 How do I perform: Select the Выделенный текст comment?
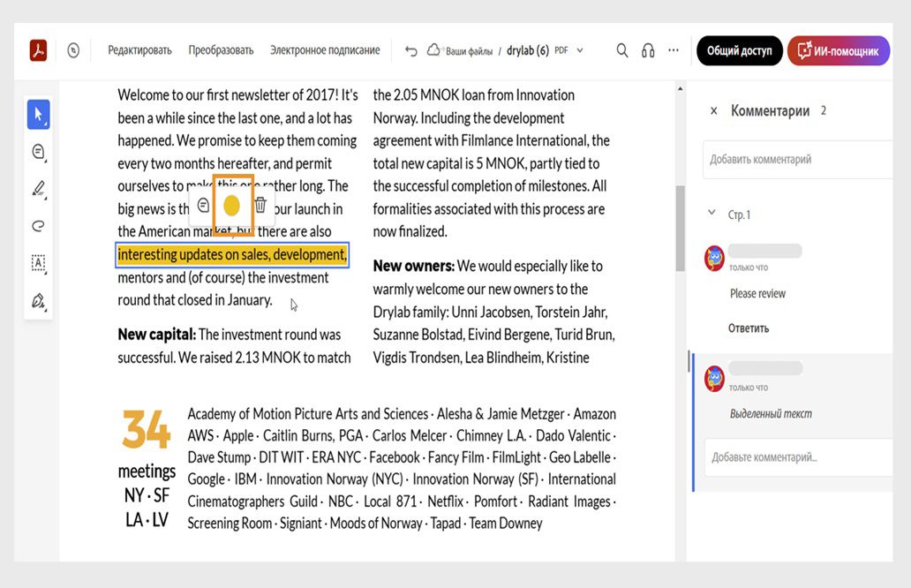tap(771, 414)
